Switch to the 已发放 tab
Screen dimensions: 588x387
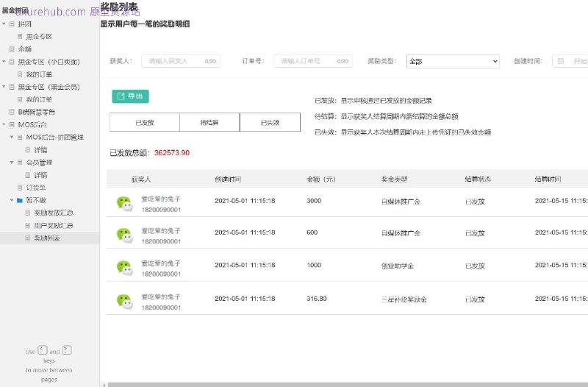coord(145,122)
